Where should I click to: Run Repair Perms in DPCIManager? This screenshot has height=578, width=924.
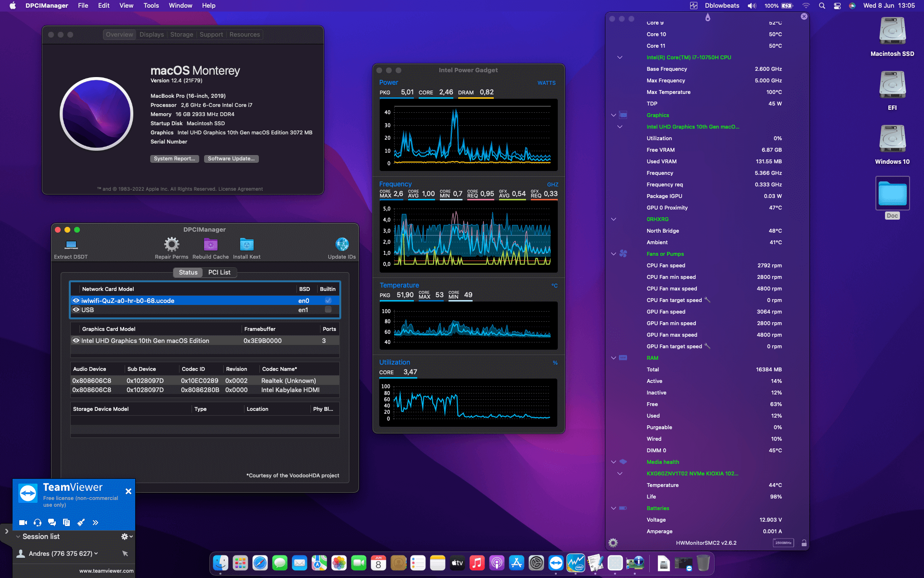pos(171,246)
